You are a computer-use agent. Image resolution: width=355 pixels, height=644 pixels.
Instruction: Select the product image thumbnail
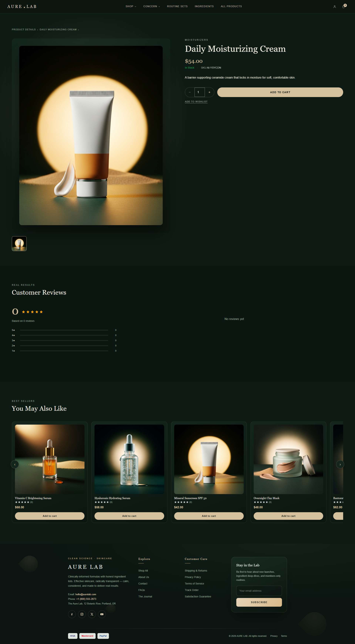(x=19, y=243)
